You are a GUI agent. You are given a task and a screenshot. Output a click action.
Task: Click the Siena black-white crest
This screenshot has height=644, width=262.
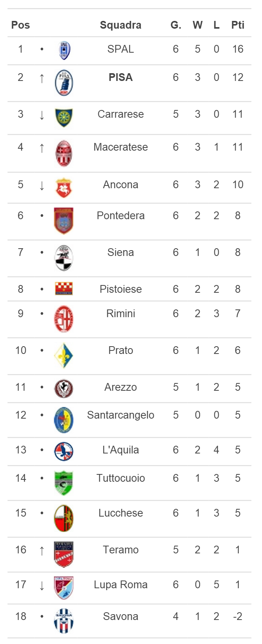tap(64, 258)
